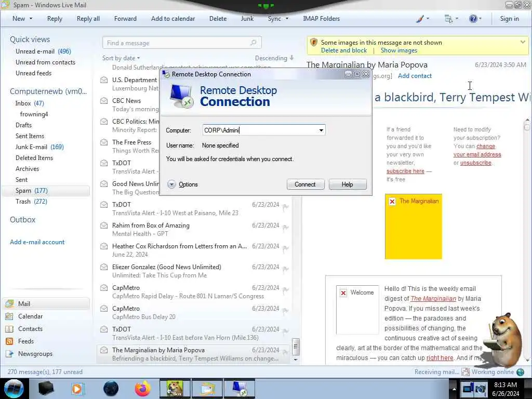Click the Calendar shortcut icon
This screenshot has height=399, width=532.
(9, 316)
